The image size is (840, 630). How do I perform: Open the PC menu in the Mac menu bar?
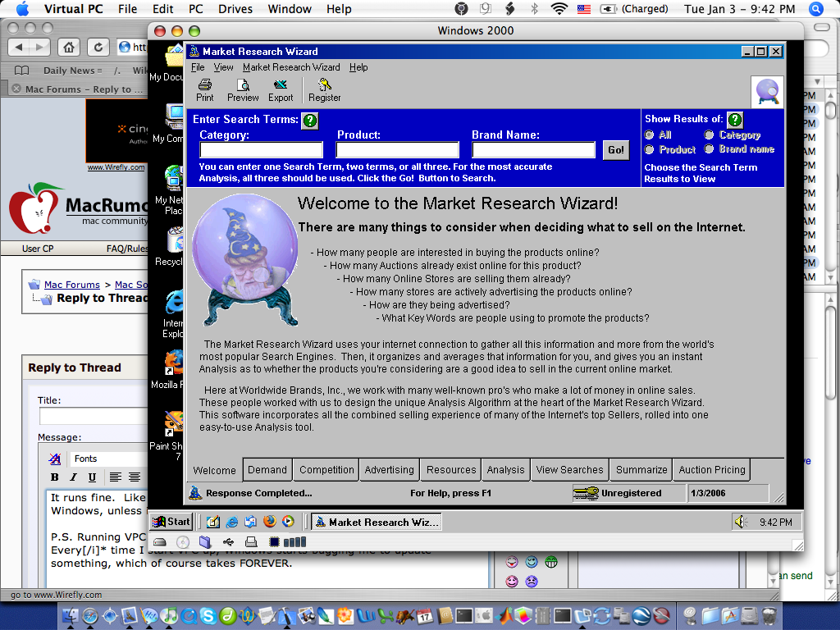pyautogui.click(x=196, y=9)
